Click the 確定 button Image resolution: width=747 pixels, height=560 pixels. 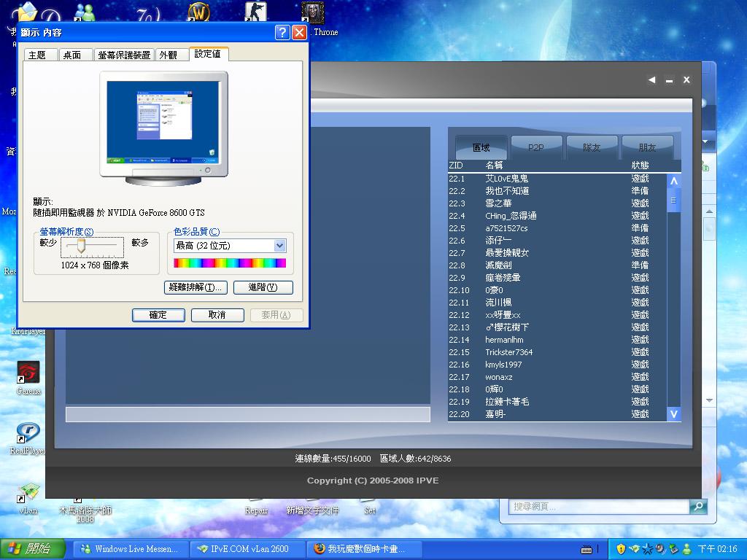click(x=158, y=315)
